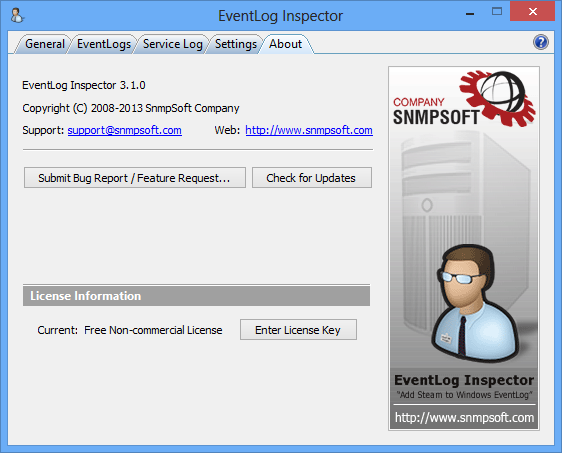Click Submit Bug Report / Feature Request button

pos(135,178)
